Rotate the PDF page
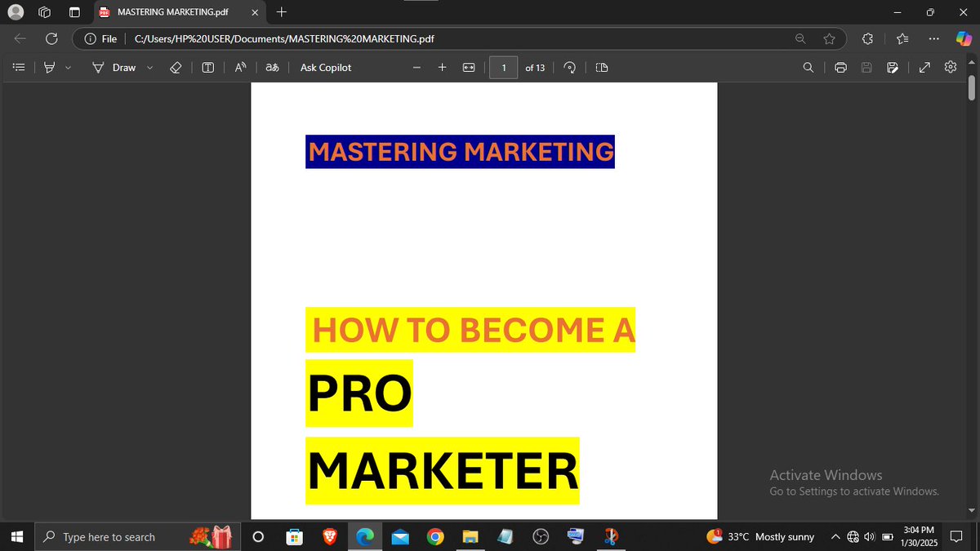The width and height of the screenshot is (980, 551). [570, 68]
